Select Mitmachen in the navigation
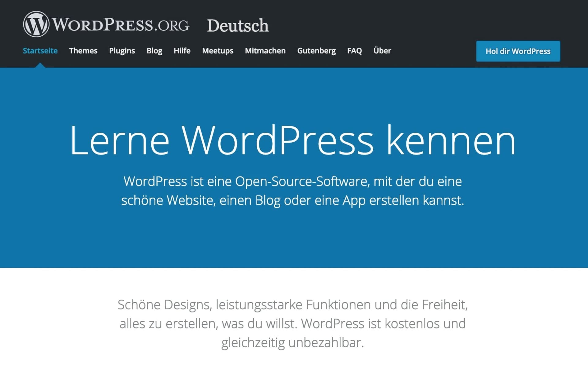Image resolution: width=588 pixels, height=366 pixels. (x=265, y=51)
